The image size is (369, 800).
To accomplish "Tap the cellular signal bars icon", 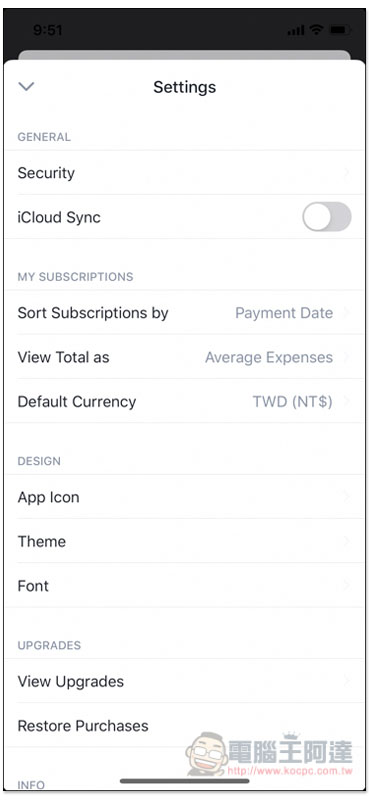I will click(296, 31).
